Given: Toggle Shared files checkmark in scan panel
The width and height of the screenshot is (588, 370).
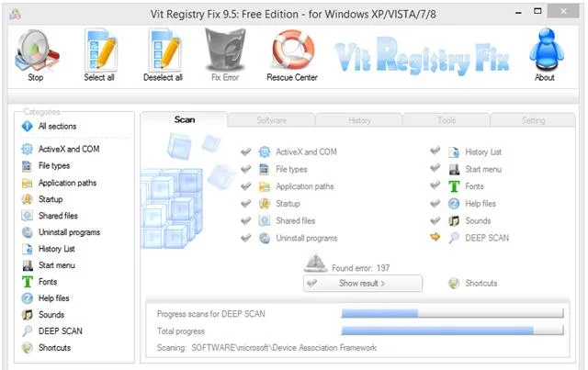Looking at the screenshot, I should coord(246,220).
